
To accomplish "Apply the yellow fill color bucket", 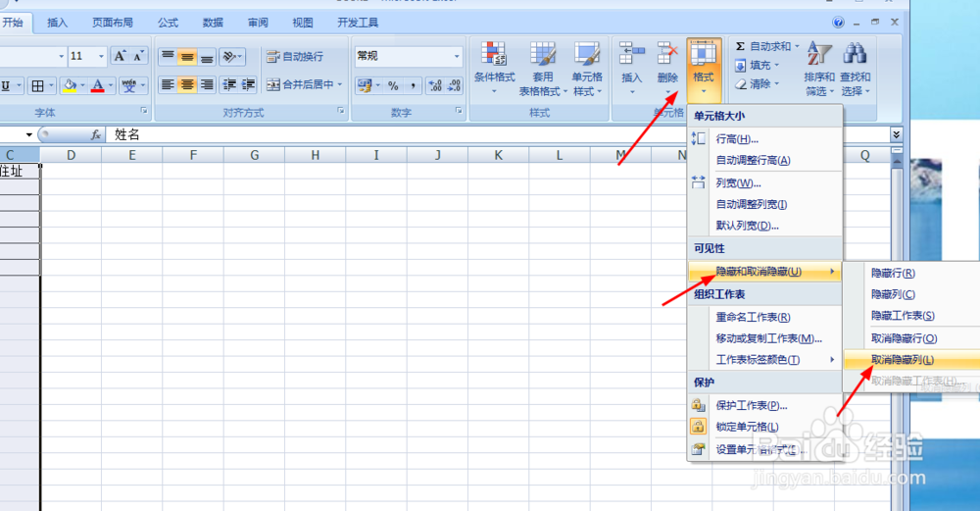I will coord(70,85).
